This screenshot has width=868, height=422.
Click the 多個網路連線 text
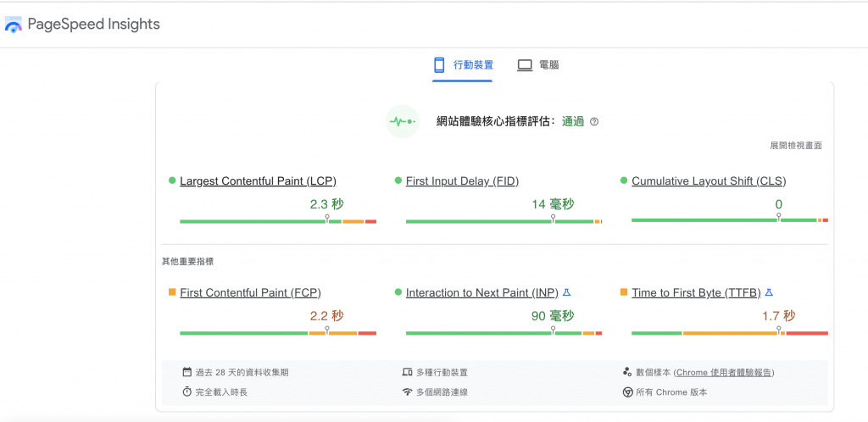click(x=442, y=392)
